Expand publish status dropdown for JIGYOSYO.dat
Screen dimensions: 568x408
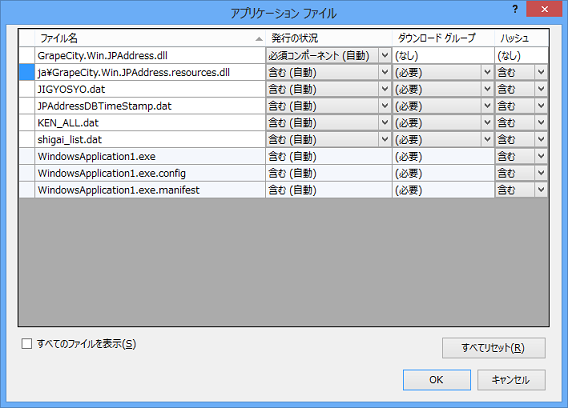[x=385, y=89]
